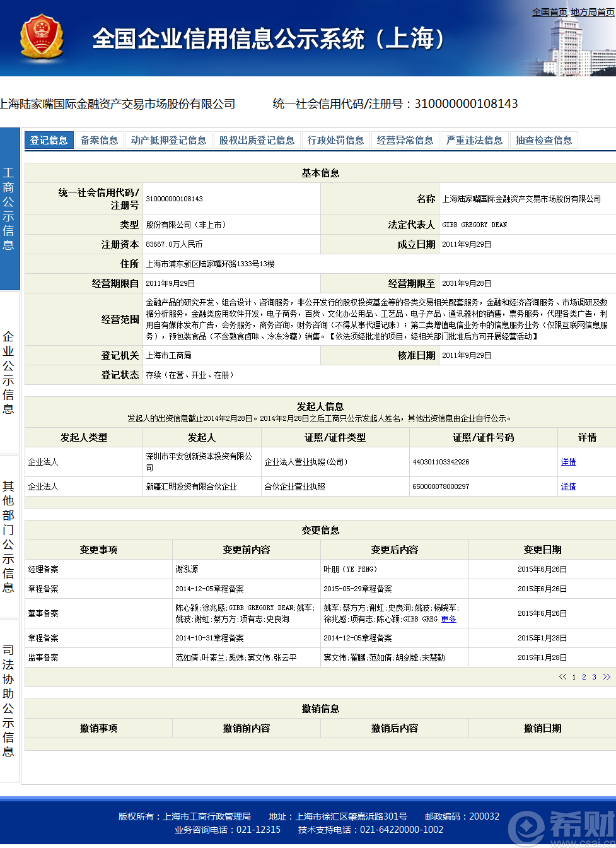The height and width of the screenshot is (848, 616).
Task: Select certificate number 440301103342926
Action: [x=441, y=462]
